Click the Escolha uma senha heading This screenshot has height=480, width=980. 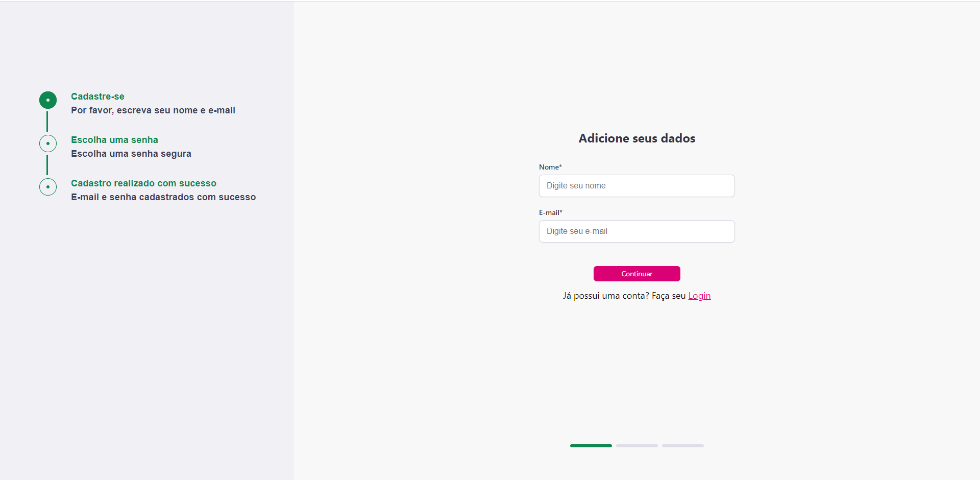tap(114, 140)
